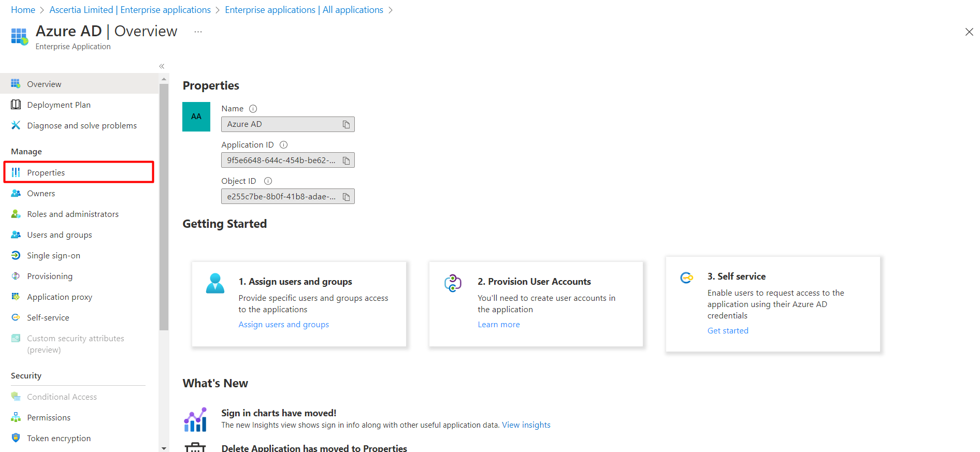
Task: Click the Self-service icon in sidebar
Action: (16, 317)
